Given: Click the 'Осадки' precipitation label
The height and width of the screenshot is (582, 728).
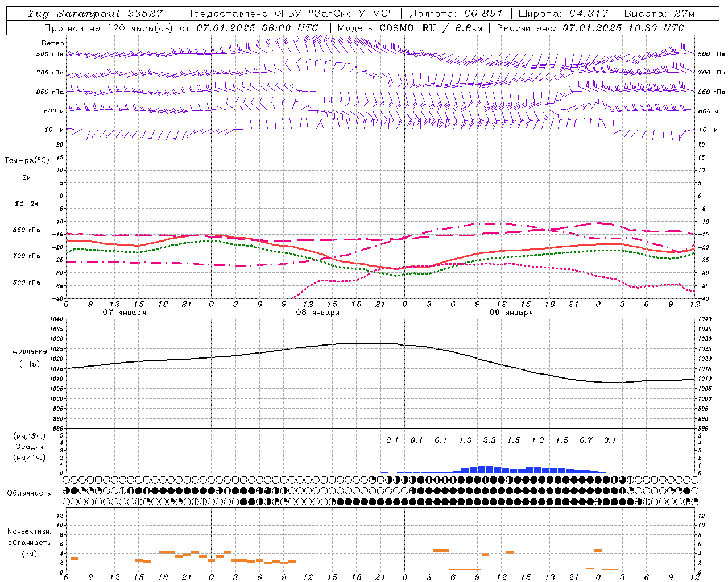Looking at the screenshot, I should tap(30, 447).
